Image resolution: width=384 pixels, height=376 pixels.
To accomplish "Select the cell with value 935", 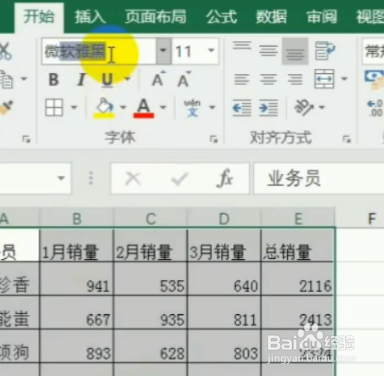I will pyautogui.click(x=150, y=313).
